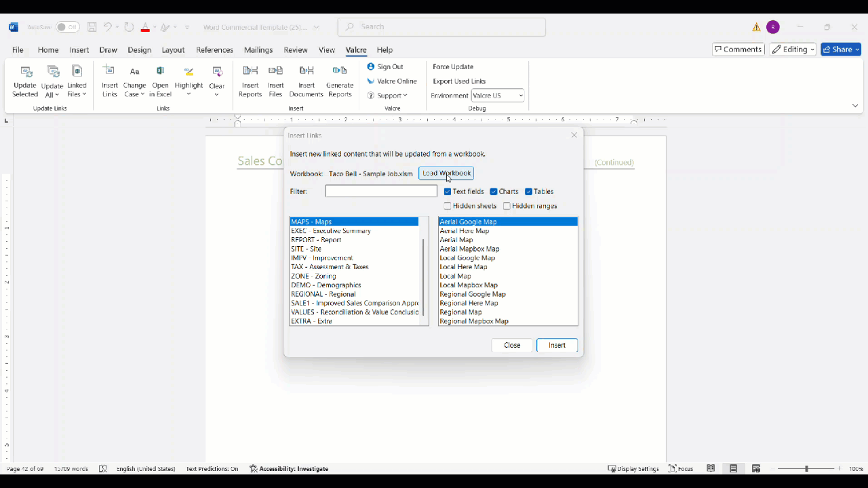
Task: Select Regional Mapbox Map item
Action: [508, 321]
